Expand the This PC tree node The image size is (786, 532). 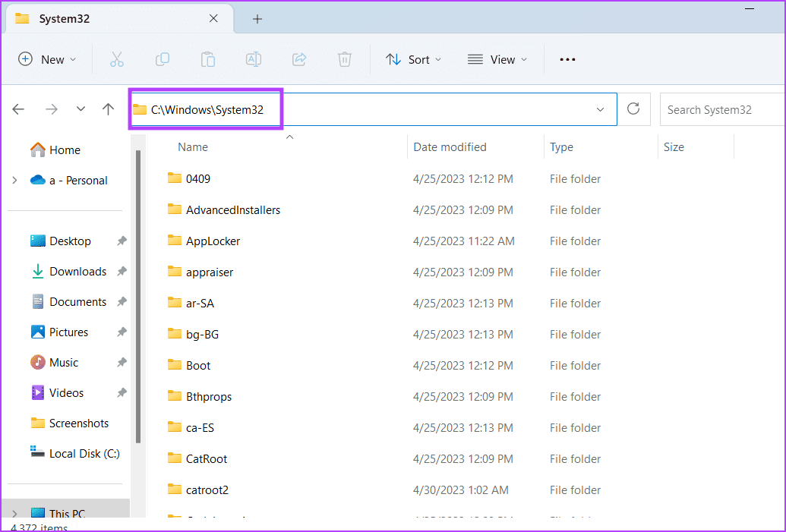coord(14,513)
